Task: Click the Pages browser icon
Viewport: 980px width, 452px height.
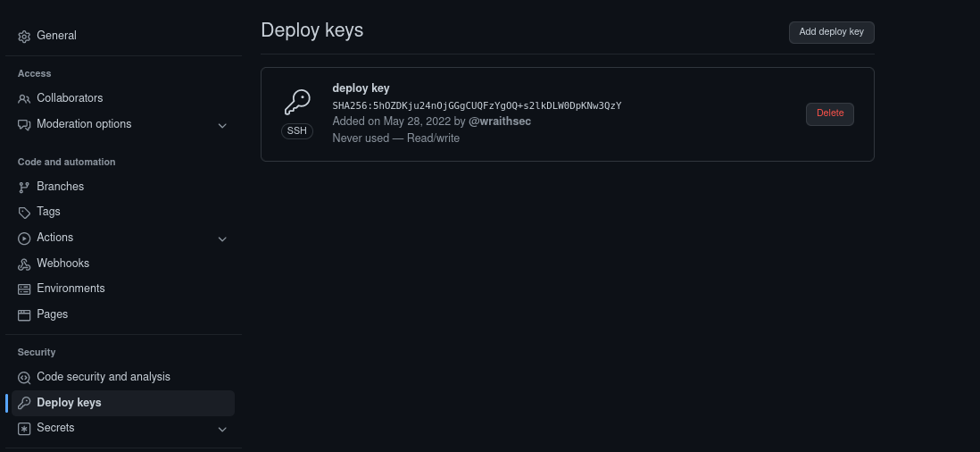Action: (24, 315)
